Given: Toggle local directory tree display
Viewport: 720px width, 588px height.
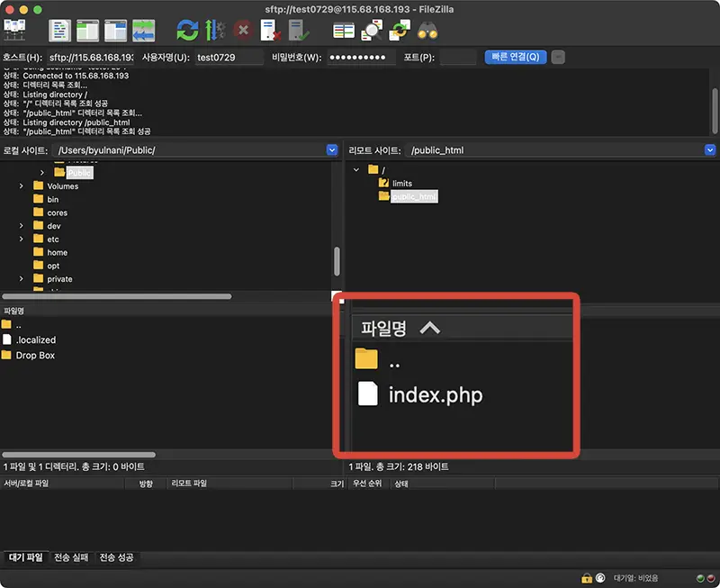Looking at the screenshot, I should [x=87, y=31].
